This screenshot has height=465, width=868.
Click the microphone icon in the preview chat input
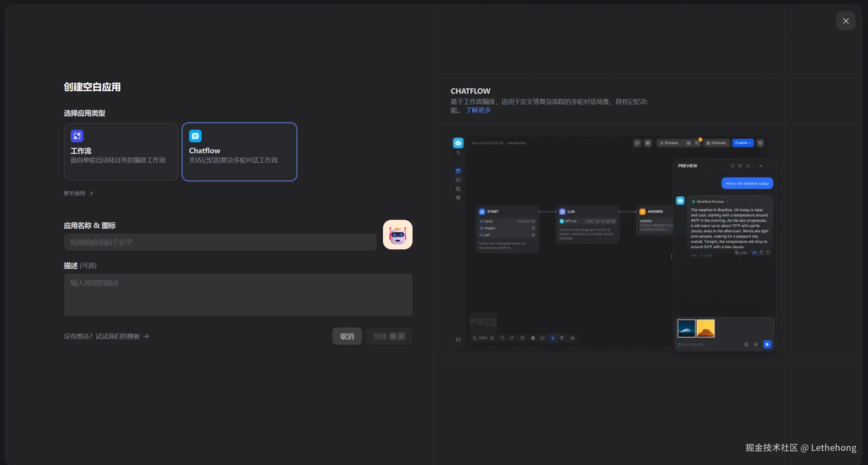tap(756, 344)
